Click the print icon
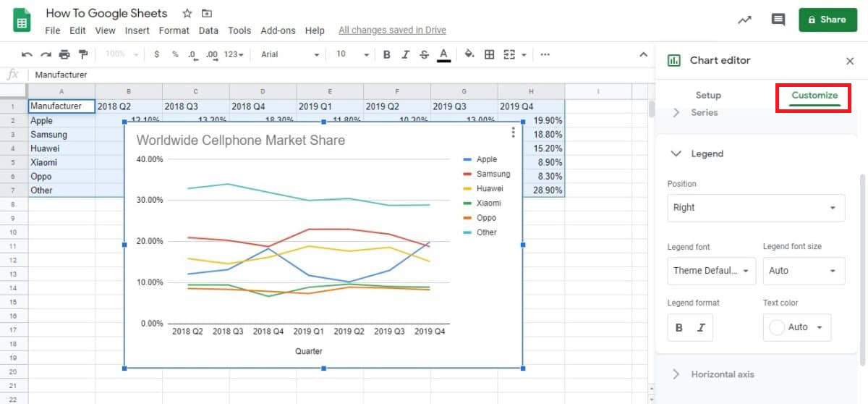Image resolution: width=868 pixels, height=404 pixels. point(64,54)
